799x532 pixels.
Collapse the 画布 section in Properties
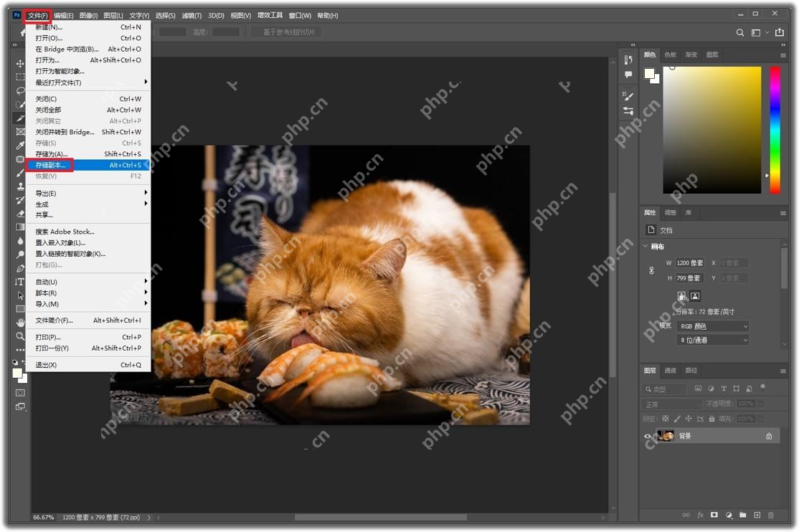pos(645,246)
